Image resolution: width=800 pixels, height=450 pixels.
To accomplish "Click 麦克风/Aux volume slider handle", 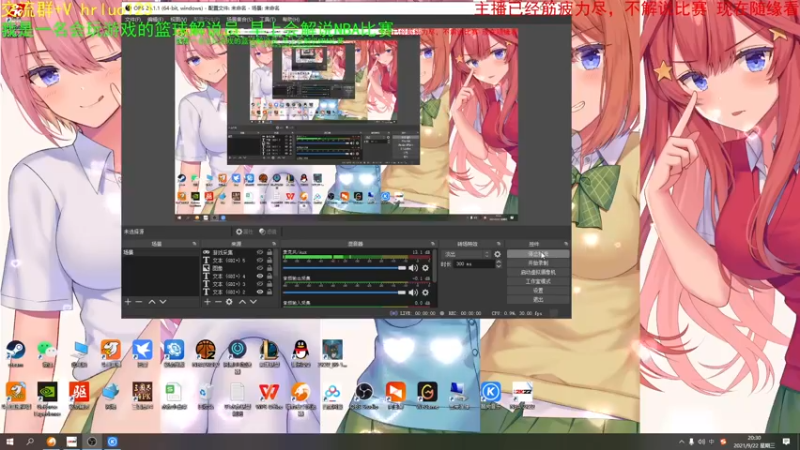I will click(402, 268).
